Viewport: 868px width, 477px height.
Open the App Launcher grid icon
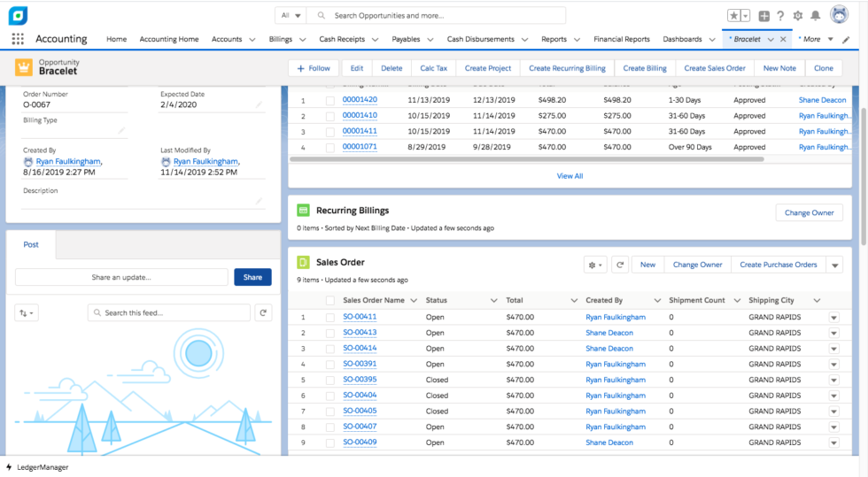(x=18, y=39)
